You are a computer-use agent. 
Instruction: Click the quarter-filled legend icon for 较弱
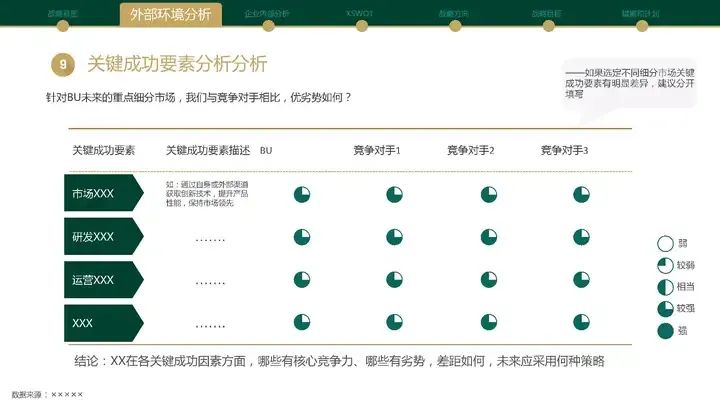coord(665,265)
